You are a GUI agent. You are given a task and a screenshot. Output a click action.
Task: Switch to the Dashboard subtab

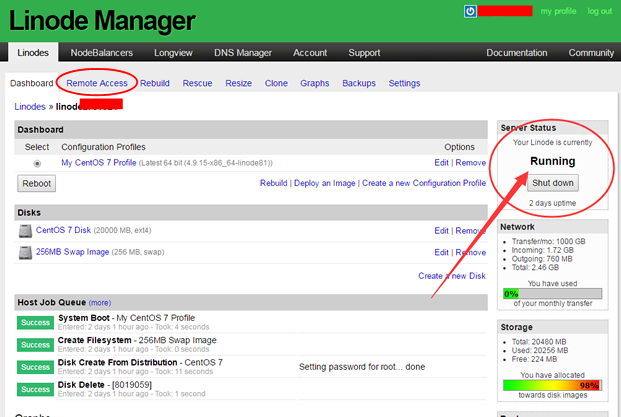32,83
